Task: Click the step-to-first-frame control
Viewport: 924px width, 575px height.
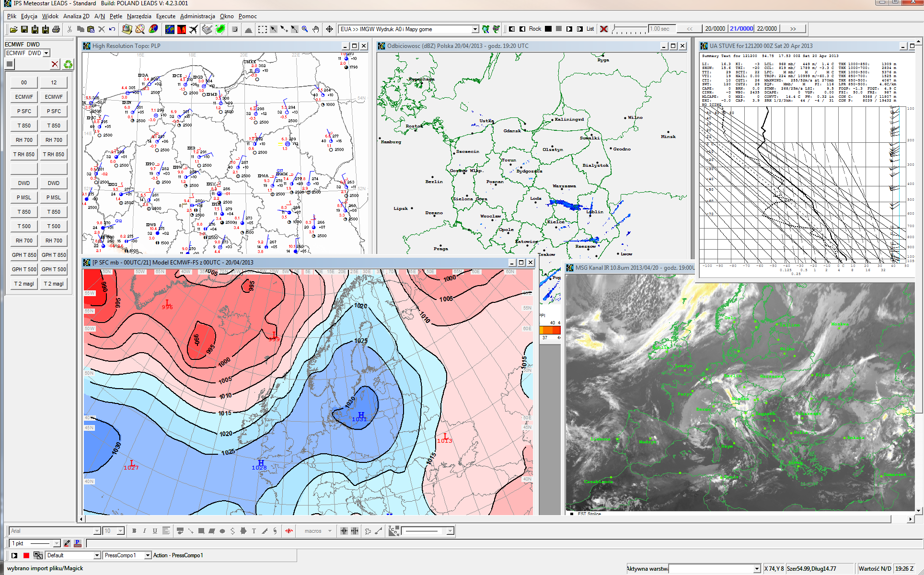Action: click(512, 29)
